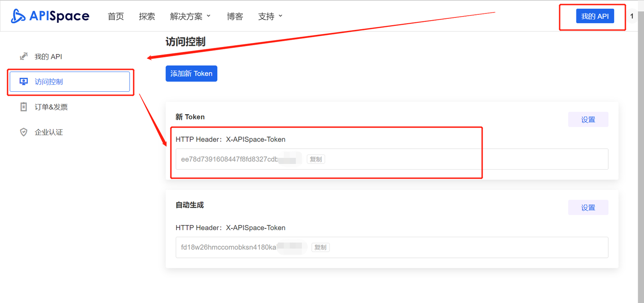
Task: Open 设置 for the 新 Token entry
Action: 588,119
